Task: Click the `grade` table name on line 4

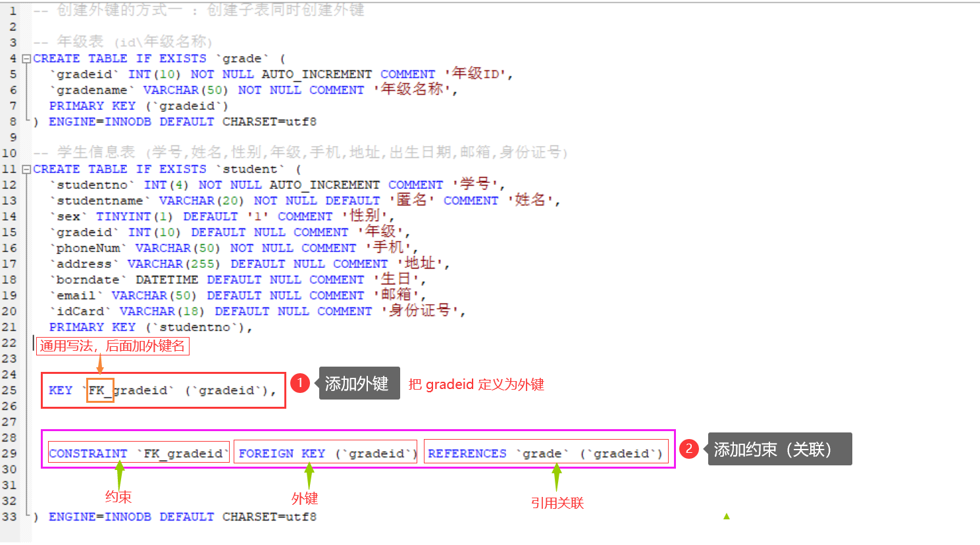Action: (x=242, y=59)
